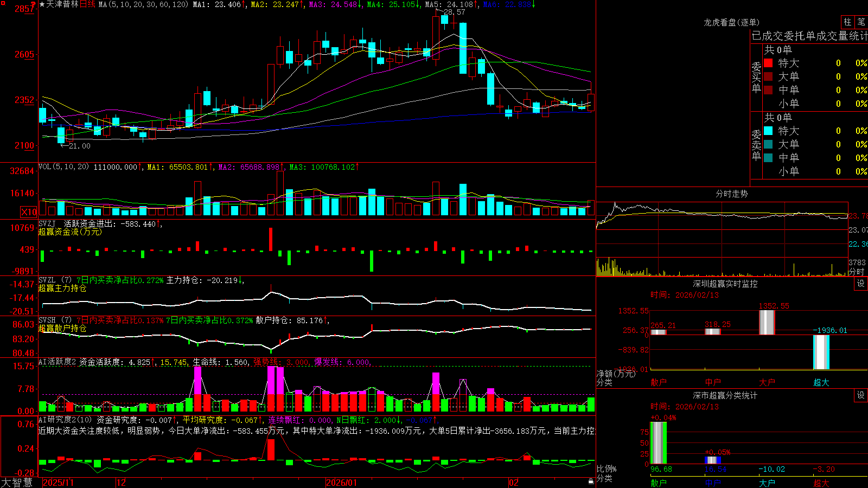
Task: Click the 超赢资金流(万元) label
Action: [70, 232]
